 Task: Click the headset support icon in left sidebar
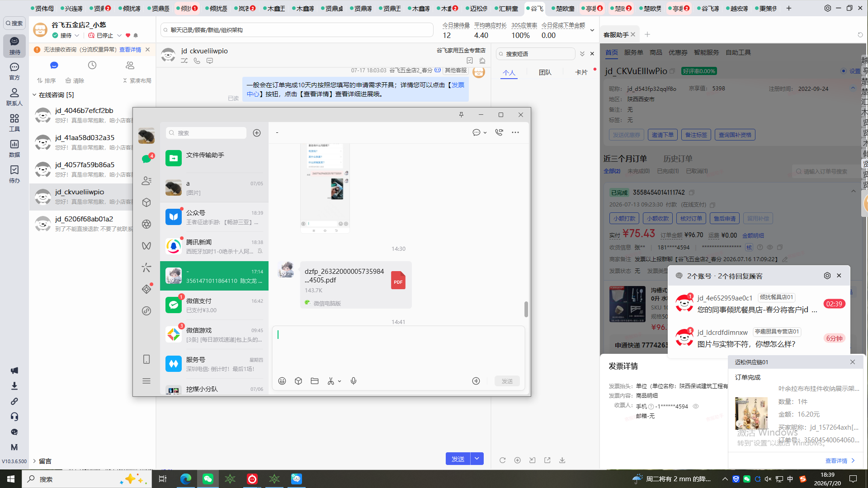(x=14, y=417)
